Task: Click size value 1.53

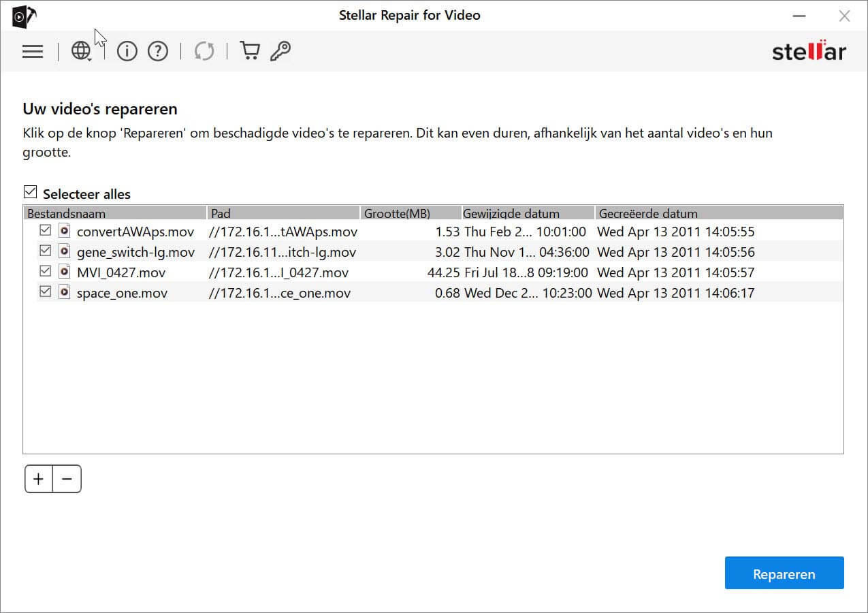Action: pyautogui.click(x=448, y=232)
